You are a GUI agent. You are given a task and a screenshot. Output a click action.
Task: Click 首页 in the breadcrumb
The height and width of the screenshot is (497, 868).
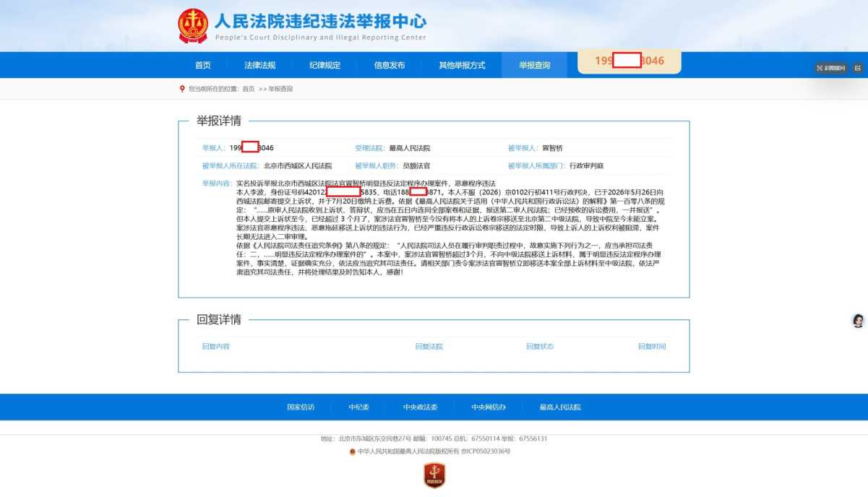249,89
